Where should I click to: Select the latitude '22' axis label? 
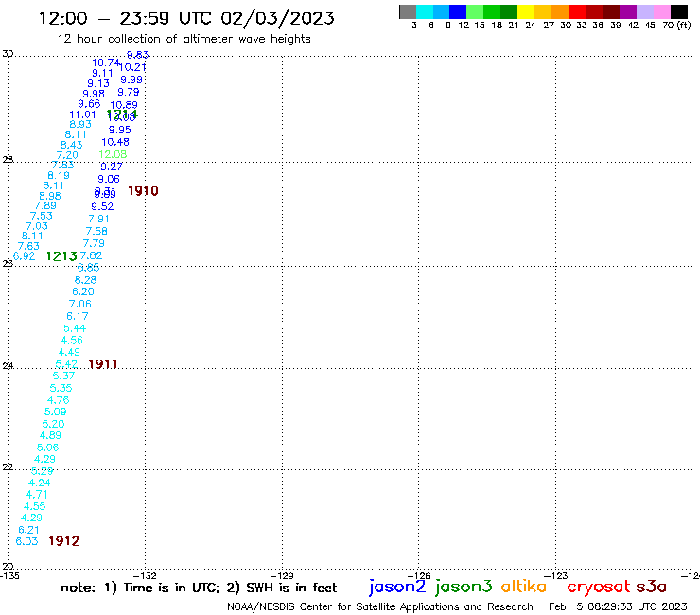tap(8, 467)
